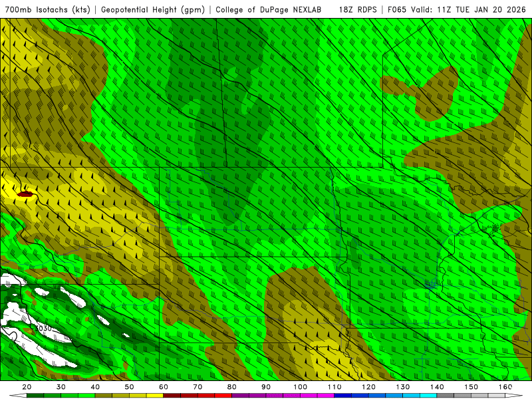The image size is (532, 399).
Task: Select the olive 40 kt color swatch
Action: coord(104,396)
